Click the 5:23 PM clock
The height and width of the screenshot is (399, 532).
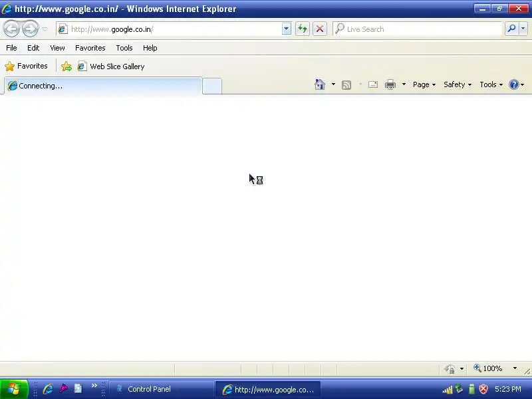tap(508, 389)
